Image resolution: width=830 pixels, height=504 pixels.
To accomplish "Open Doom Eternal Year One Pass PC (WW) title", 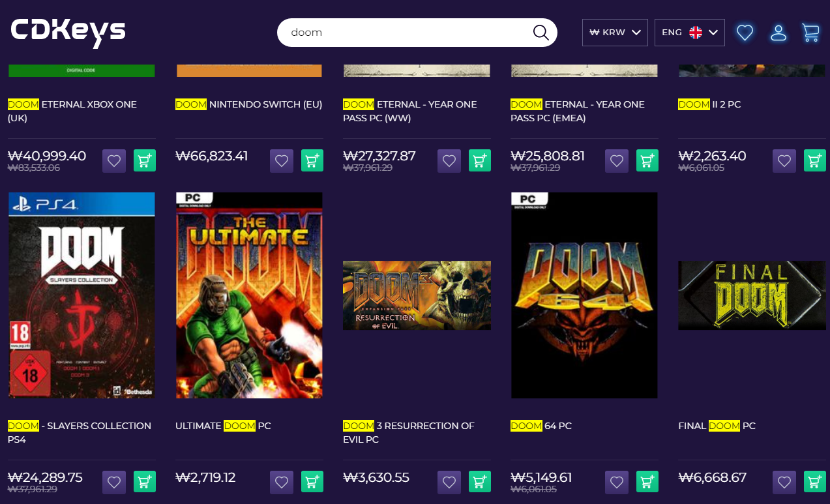I will [x=410, y=111].
